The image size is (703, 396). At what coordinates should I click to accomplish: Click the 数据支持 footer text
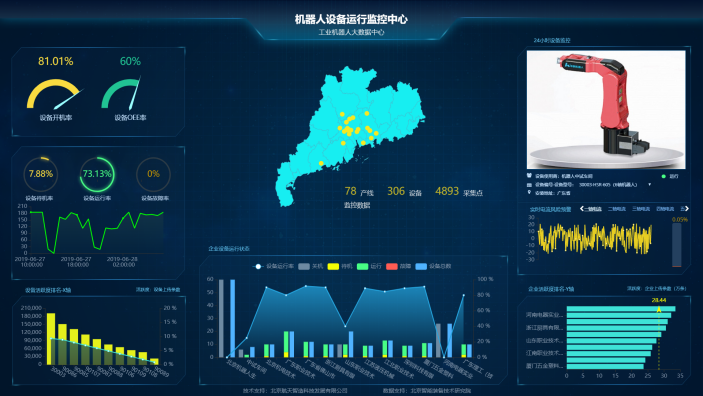tap(426, 391)
